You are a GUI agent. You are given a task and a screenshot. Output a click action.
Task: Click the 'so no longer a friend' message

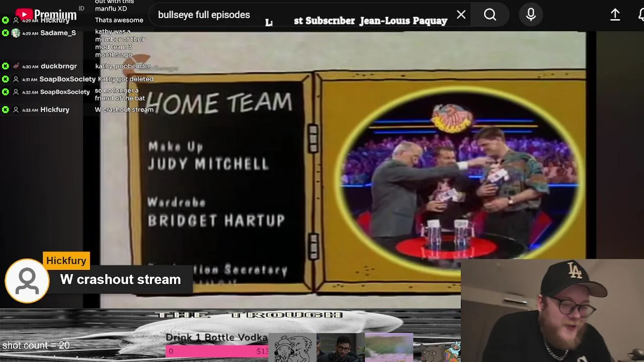tap(120, 95)
